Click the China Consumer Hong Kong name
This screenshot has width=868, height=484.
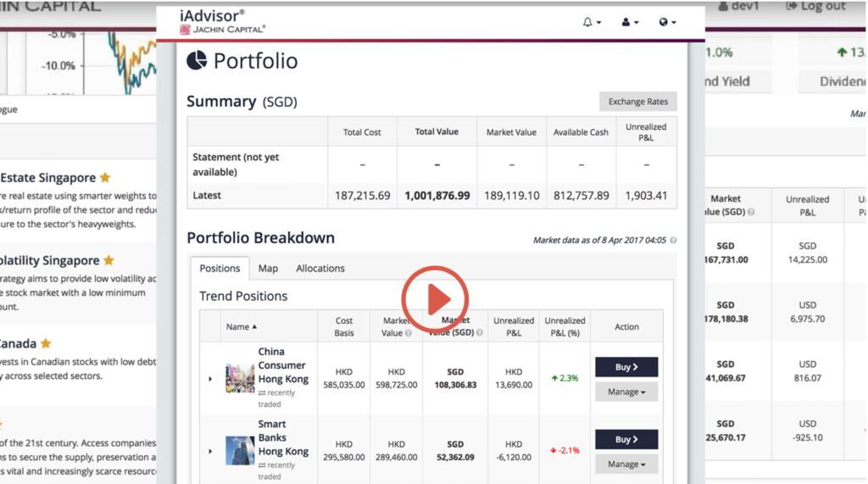coord(283,365)
